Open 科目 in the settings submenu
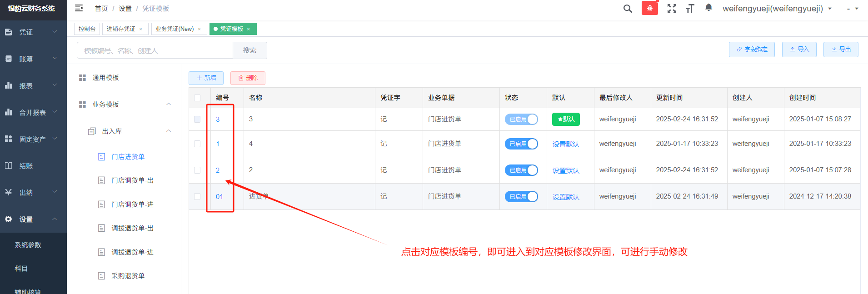 click(x=21, y=269)
